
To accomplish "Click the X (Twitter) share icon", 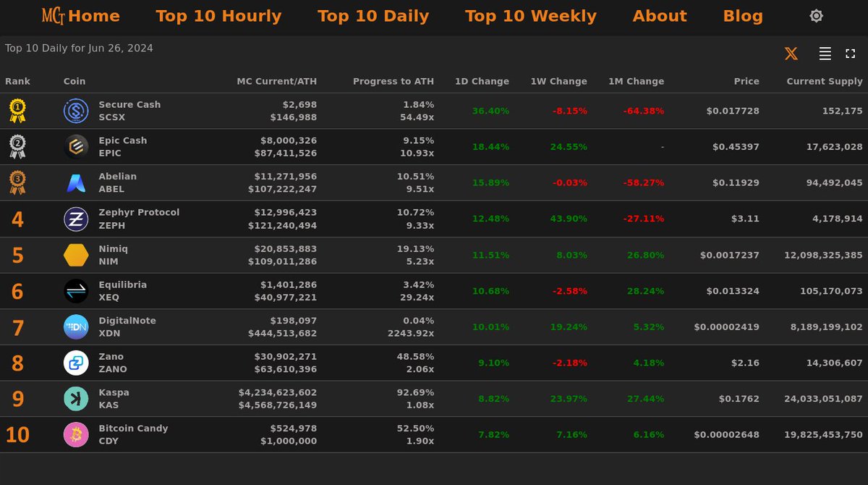I will click(791, 54).
